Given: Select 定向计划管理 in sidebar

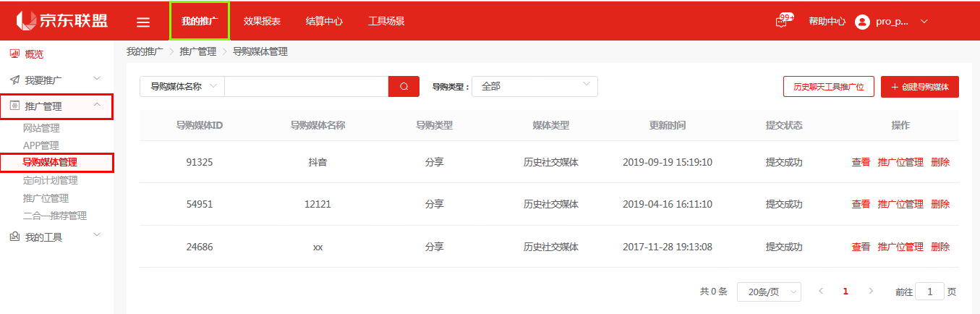Looking at the screenshot, I should coord(50,181).
